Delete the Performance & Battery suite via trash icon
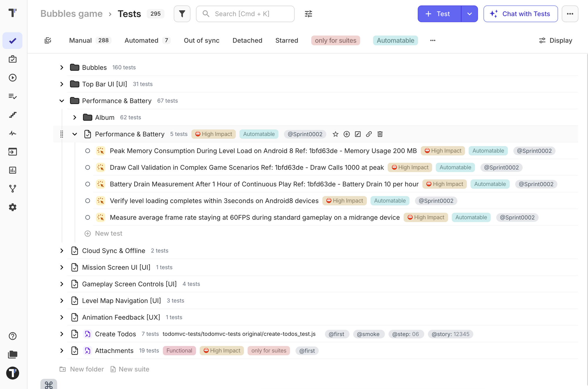Viewport: 588px width, 389px height. click(380, 134)
